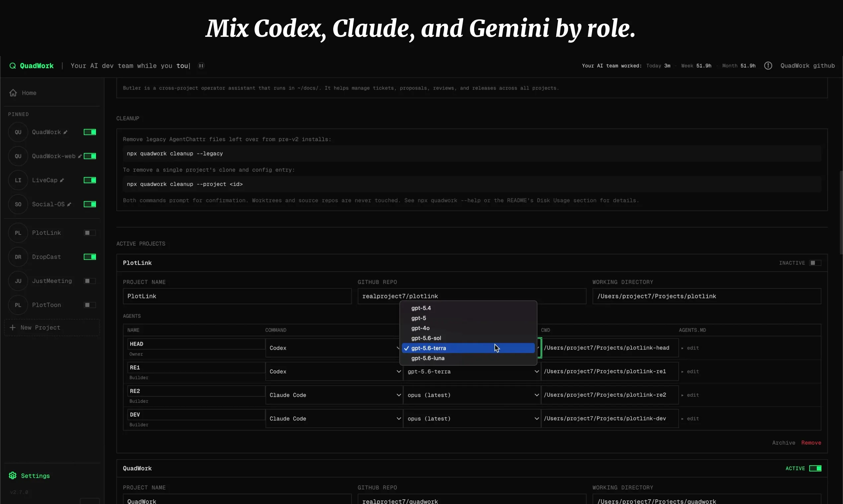This screenshot has height=504, width=843.
Task: Select gpt-5 model option
Action: point(468,318)
